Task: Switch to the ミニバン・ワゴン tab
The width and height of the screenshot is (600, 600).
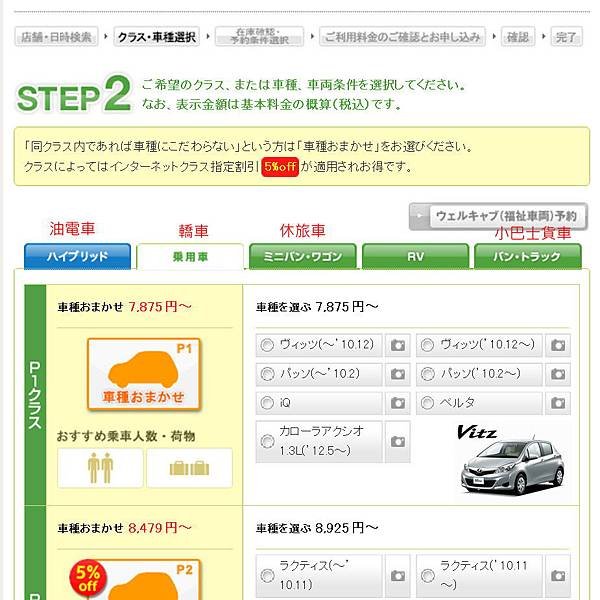Action: coord(303,256)
